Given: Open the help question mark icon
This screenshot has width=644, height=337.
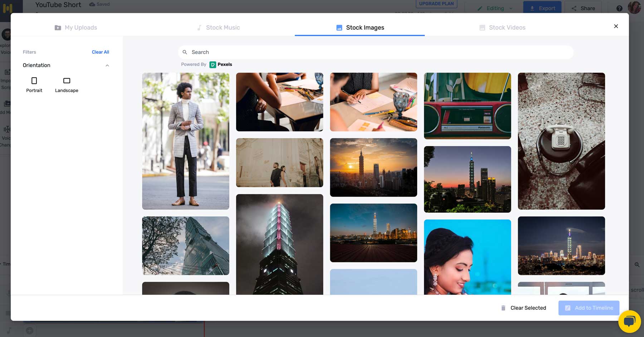Looking at the screenshot, I should click(619, 8).
